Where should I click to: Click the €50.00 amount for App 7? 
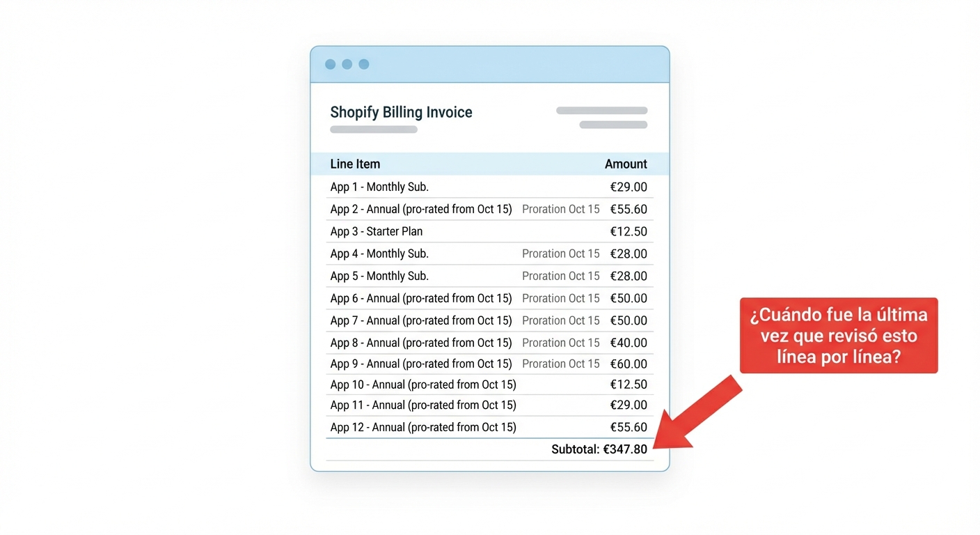tap(629, 320)
